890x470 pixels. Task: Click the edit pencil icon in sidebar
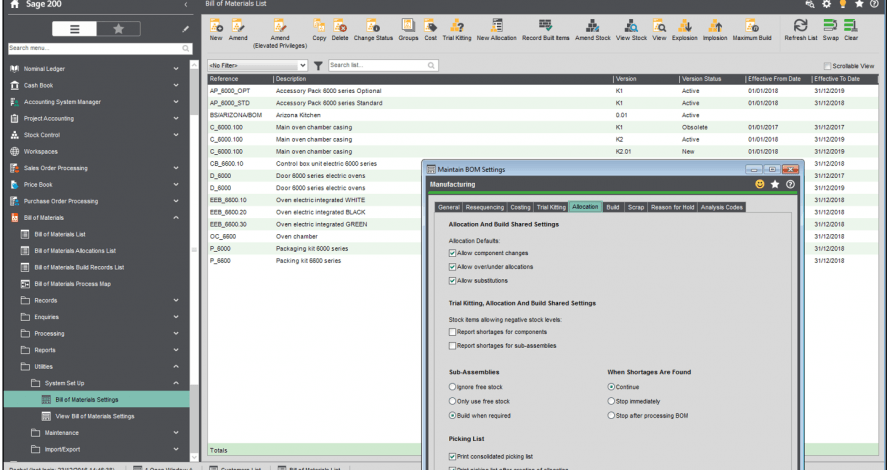185,29
